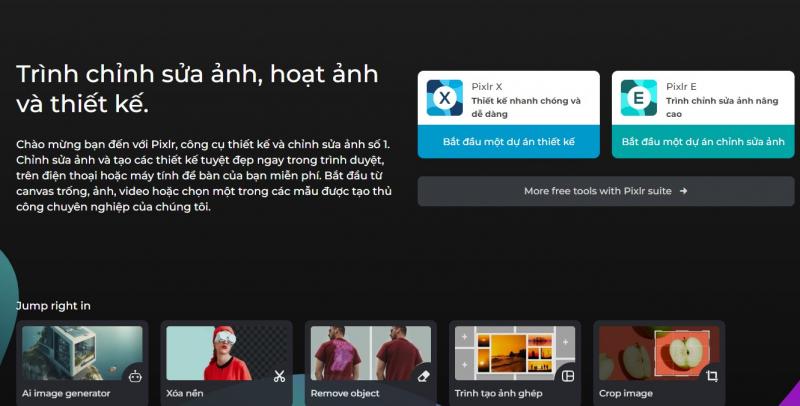Click the eraser icon on Remove object card
This screenshot has height=406, width=800.
pos(423,376)
